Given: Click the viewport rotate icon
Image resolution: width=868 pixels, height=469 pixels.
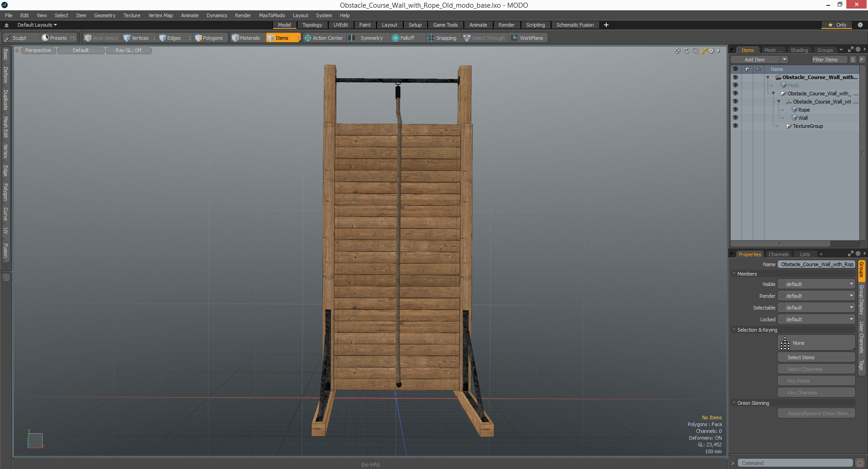Looking at the screenshot, I should [686, 51].
